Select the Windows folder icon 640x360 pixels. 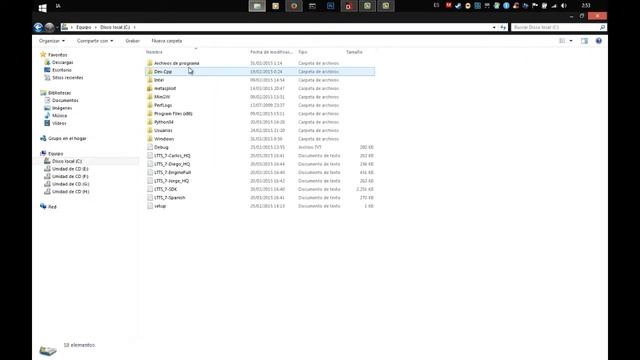pyautogui.click(x=150, y=139)
